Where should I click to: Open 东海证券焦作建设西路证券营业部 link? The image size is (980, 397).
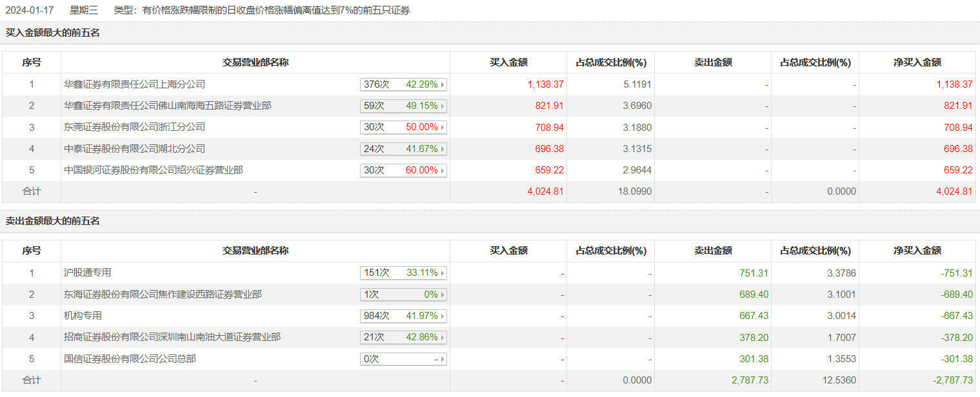tap(163, 295)
